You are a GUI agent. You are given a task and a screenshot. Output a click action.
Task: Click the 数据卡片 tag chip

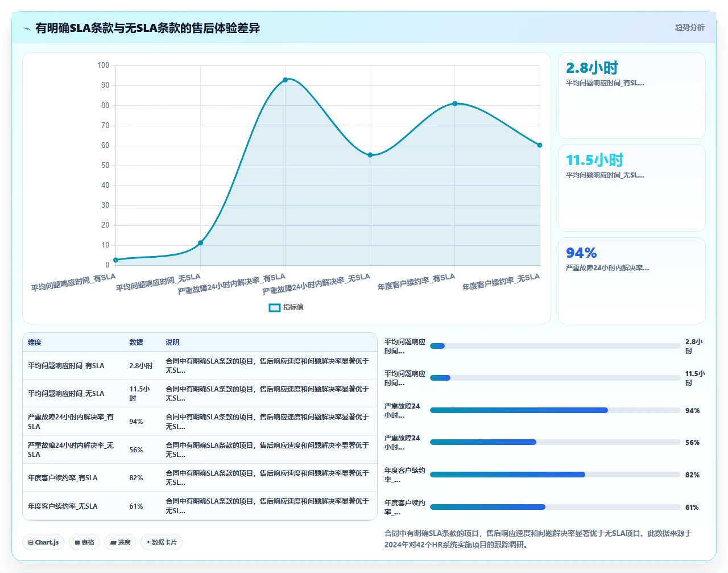tap(162, 542)
